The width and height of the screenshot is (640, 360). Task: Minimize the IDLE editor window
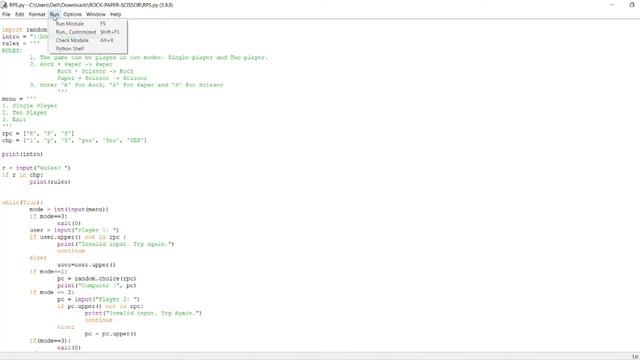612,5
